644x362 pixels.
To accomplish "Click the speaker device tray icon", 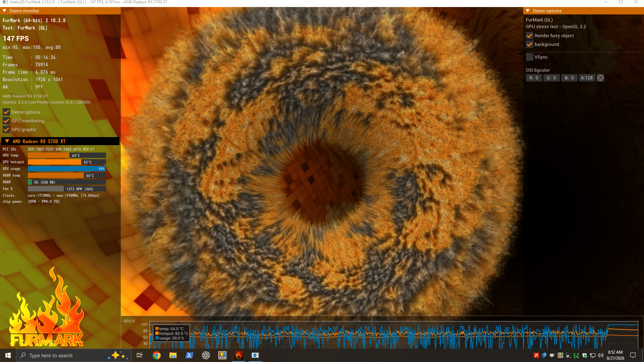I will 568,355.
